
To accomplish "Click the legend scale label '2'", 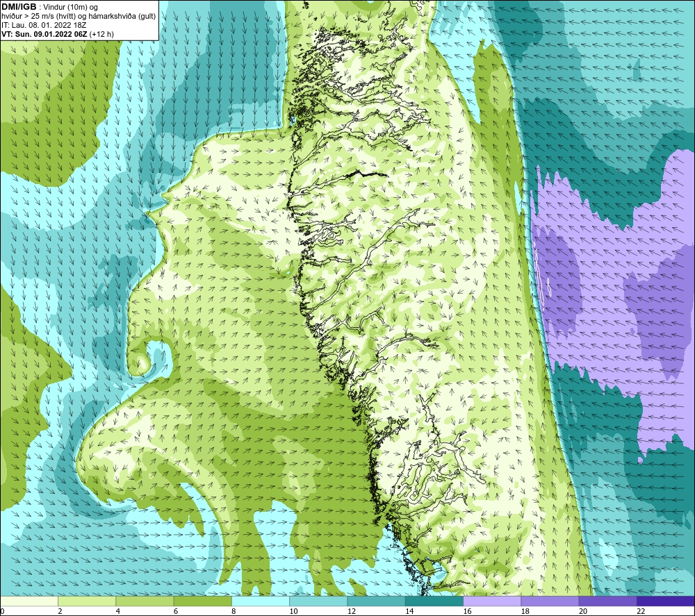I will 60,611.
